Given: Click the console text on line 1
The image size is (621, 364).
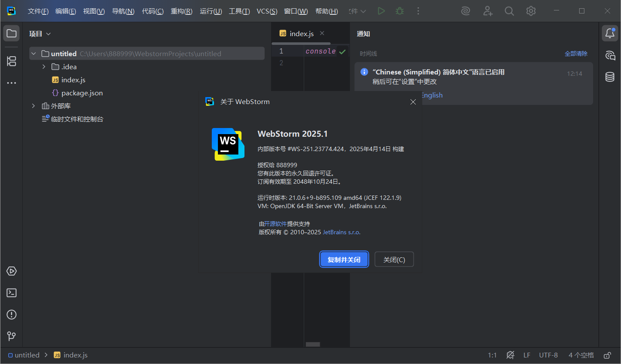Looking at the screenshot, I should [320, 51].
